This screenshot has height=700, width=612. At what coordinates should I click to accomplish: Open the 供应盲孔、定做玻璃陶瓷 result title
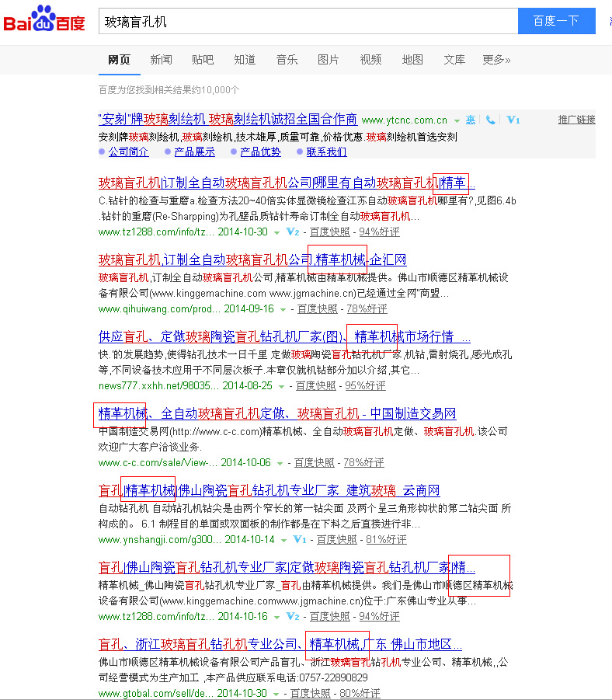(x=284, y=336)
